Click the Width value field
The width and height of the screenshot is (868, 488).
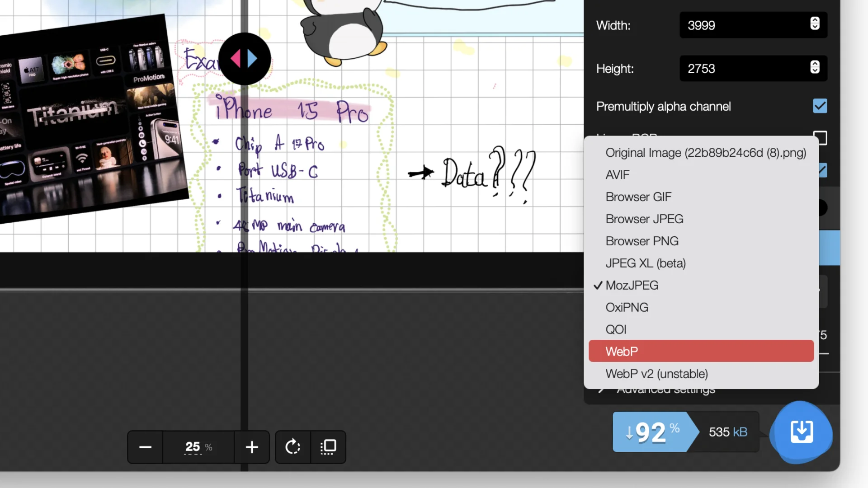pos(741,25)
